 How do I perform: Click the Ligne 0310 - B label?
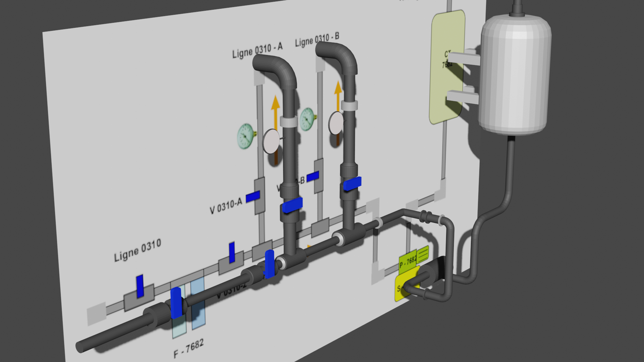pos(317,39)
